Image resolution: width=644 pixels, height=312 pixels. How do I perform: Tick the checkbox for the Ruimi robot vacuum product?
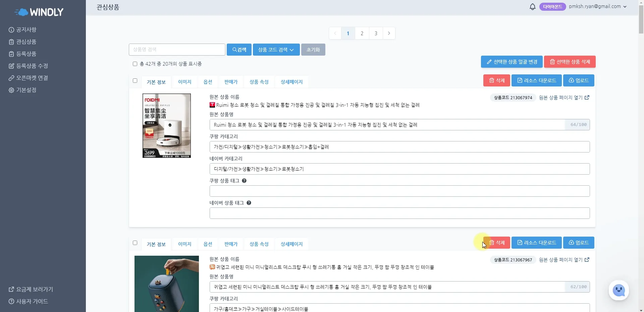pyautogui.click(x=135, y=80)
